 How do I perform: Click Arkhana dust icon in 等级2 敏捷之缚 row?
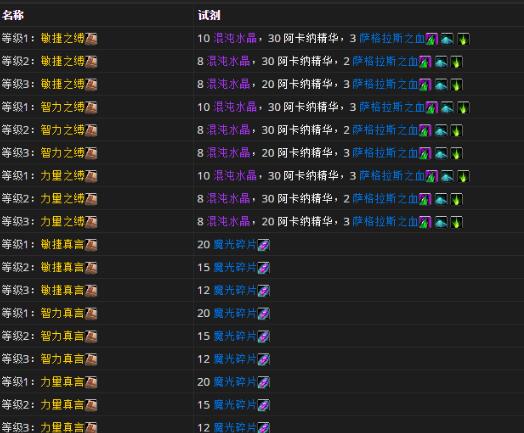tap(441, 62)
